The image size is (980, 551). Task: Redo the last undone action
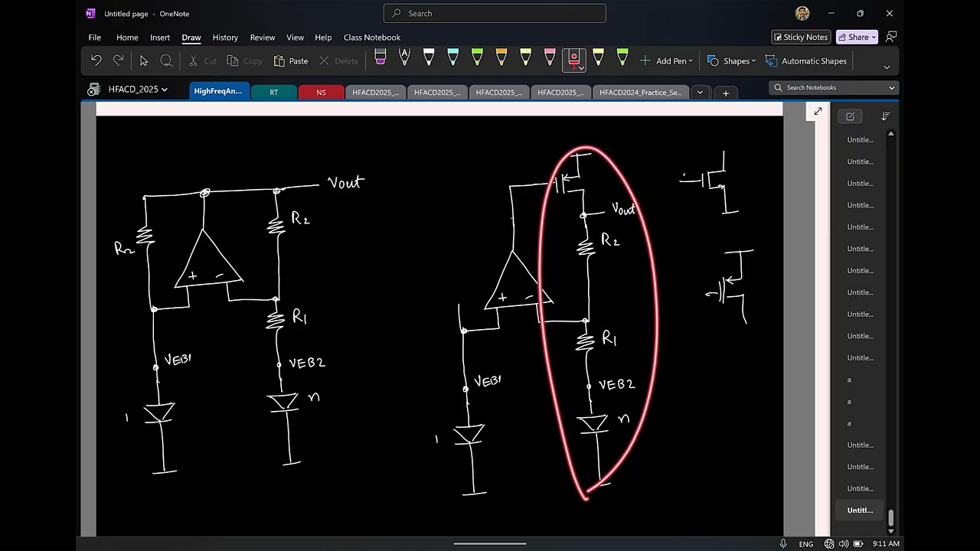(x=118, y=60)
